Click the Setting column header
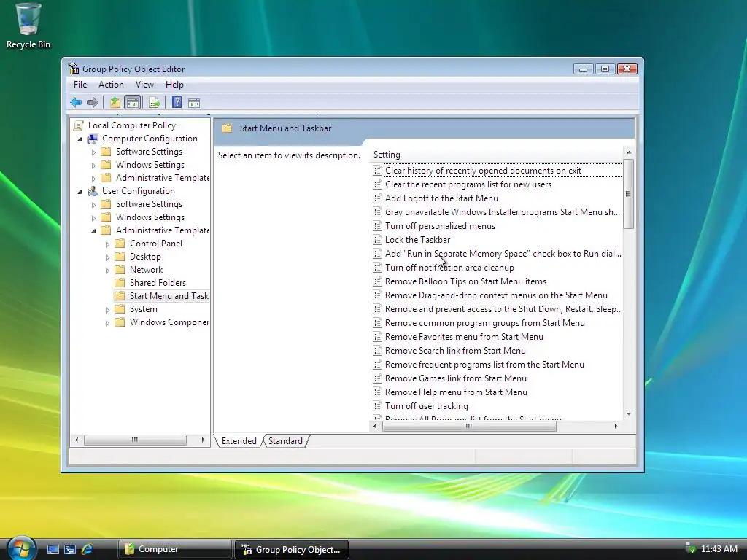The width and height of the screenshot is (747, 560). 495,155
